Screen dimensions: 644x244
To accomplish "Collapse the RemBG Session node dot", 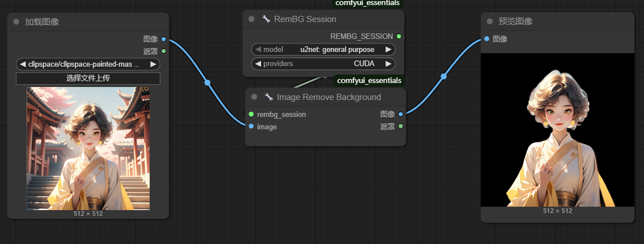I will tap(251, 19).
